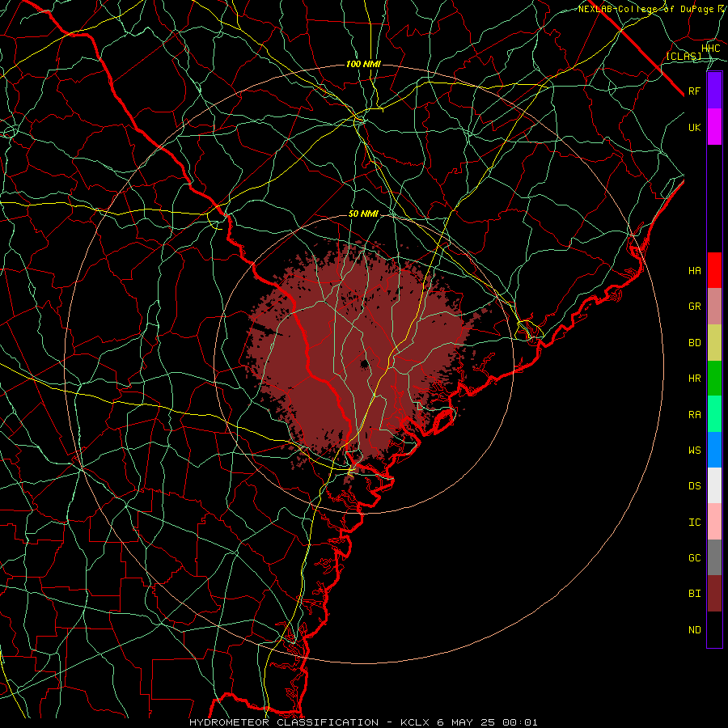The image size is (728, 728).
Task: Click the HR green legend swatch
Action: click(714, 379)
